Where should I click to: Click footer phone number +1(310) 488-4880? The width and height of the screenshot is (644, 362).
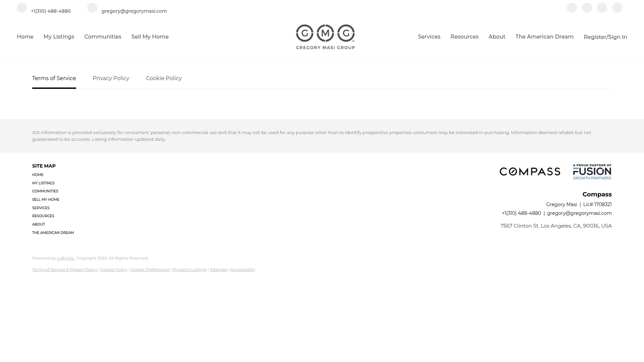click(x=521, y=214)
